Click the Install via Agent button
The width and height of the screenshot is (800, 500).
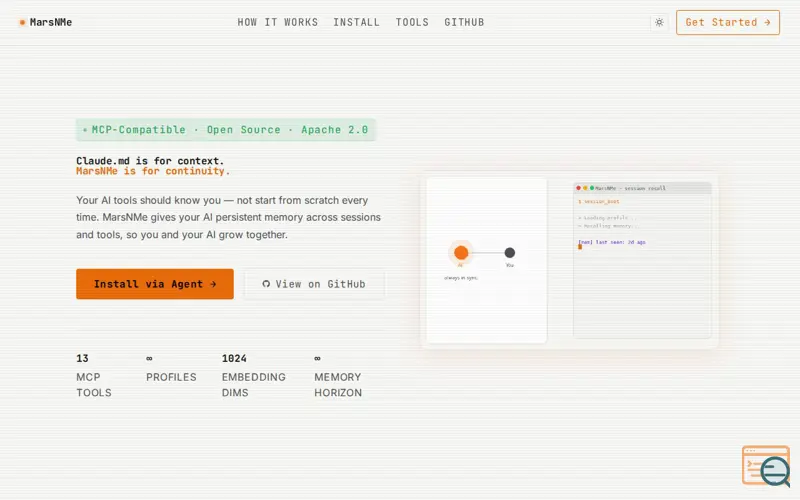pyautogui.click(x=155, y=284)
